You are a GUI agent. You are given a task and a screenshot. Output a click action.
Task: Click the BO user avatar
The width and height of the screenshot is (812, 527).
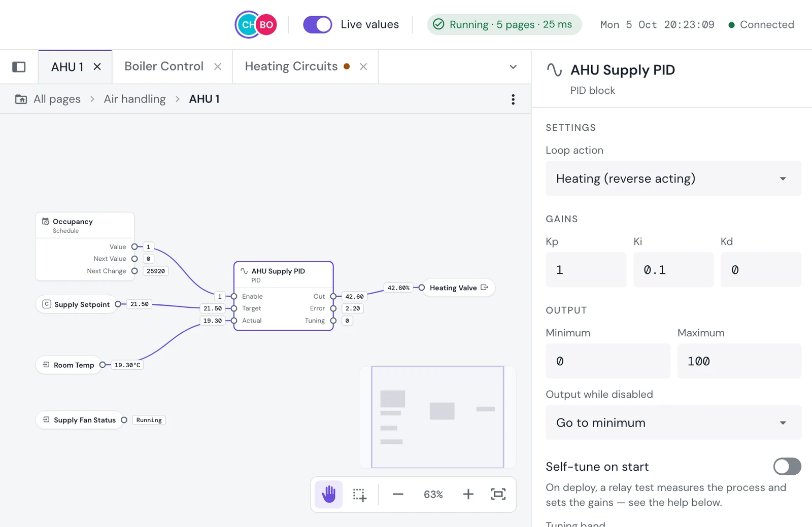click(266, 24)
